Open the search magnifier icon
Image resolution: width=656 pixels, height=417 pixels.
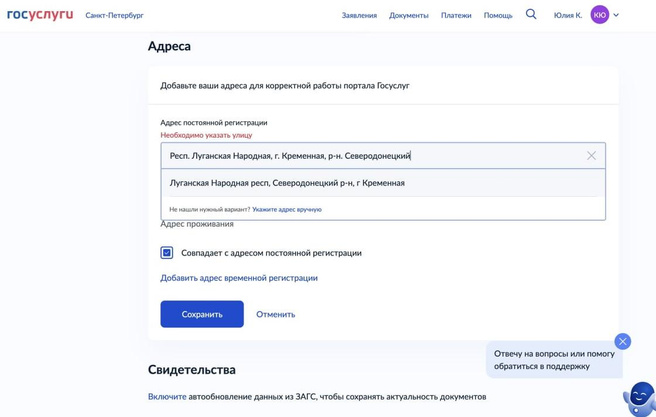[x=531, y=15]
